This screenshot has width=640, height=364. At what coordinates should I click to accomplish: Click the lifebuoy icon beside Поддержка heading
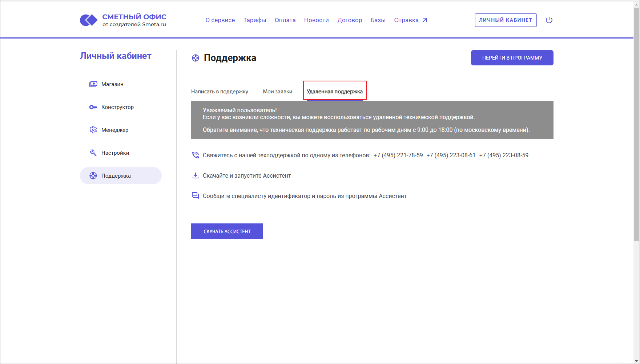[196, 58]
